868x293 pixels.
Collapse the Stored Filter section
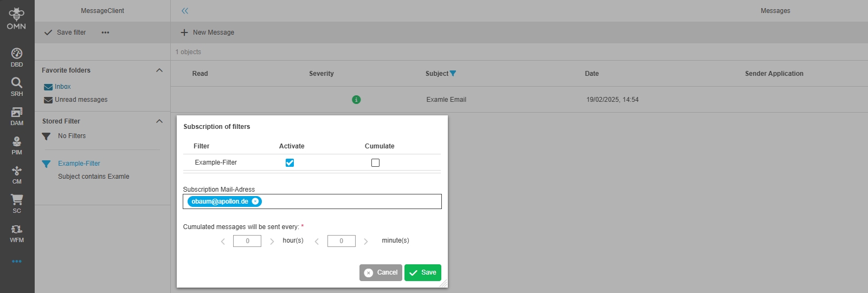pos(159,121)
